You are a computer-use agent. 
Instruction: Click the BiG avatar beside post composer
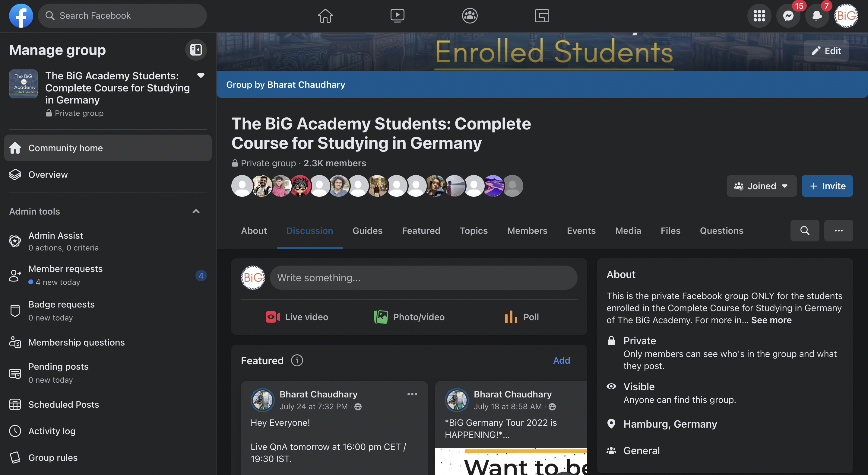253,277
